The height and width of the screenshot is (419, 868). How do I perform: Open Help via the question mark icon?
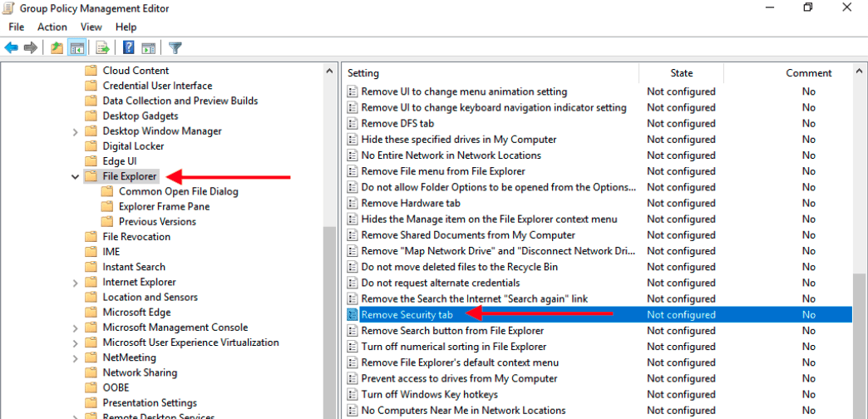[x=129, y=47]
